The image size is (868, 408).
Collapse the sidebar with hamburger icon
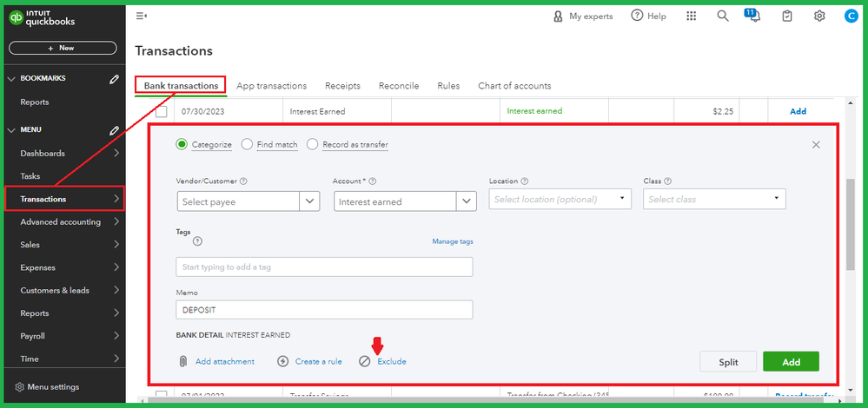pos(142,16)
